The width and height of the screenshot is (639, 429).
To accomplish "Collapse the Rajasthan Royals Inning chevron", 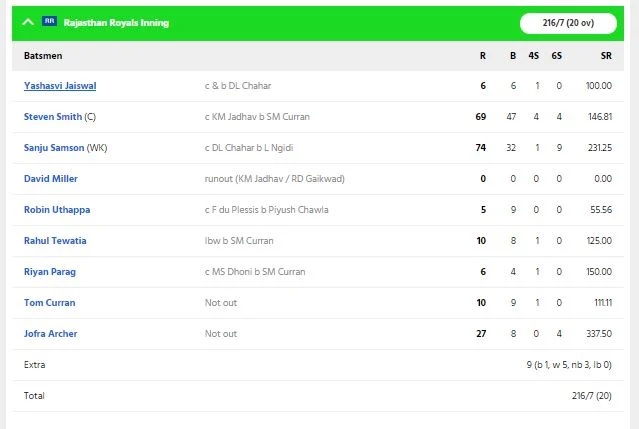I will (x=28, y=22).
